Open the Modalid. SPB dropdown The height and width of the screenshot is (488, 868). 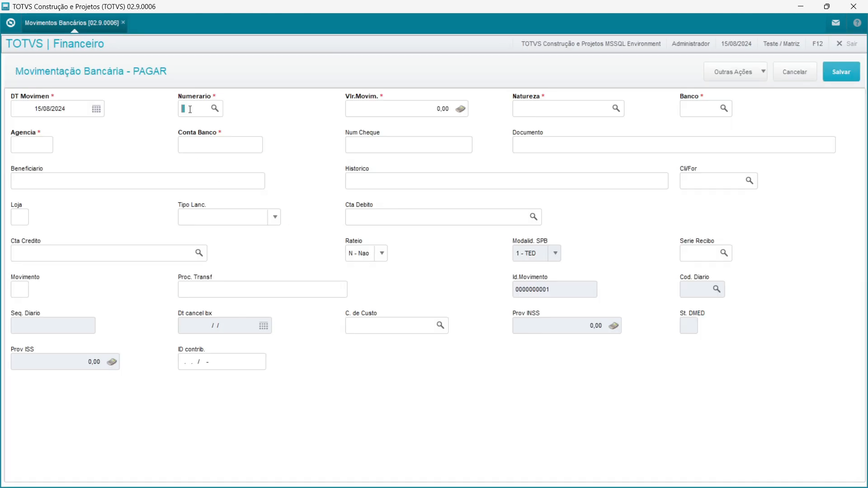coord(555,253)
